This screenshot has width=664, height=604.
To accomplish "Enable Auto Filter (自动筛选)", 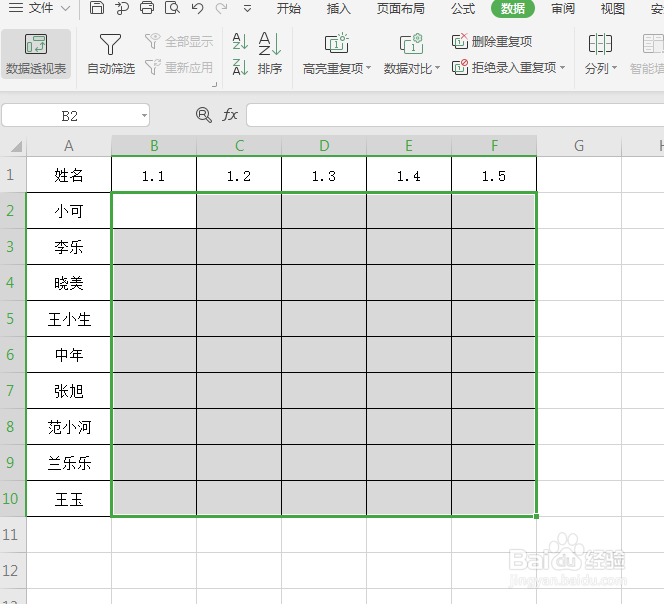I will (111, 54).
